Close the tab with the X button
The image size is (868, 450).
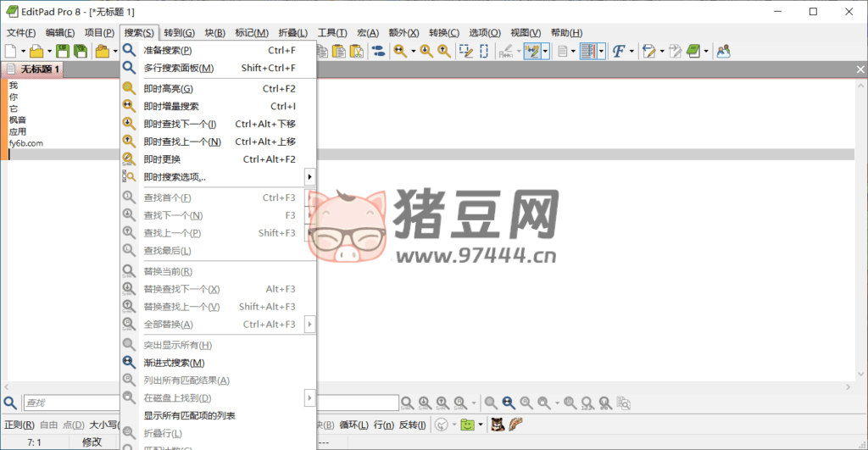[x=860, y=69]
